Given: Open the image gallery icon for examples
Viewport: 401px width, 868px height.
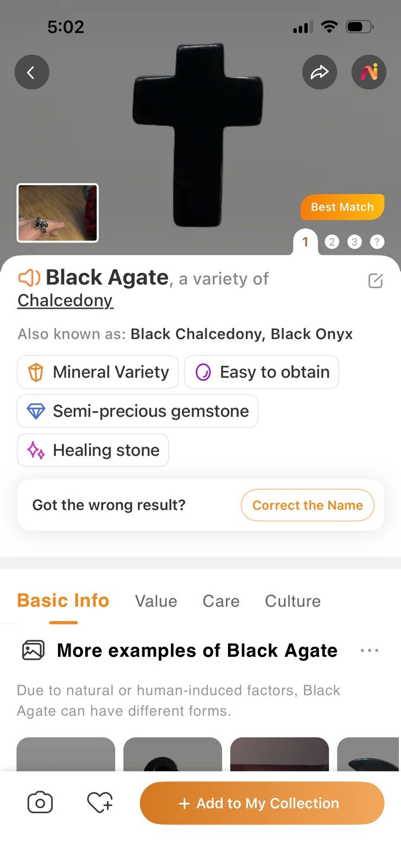Looking at the screenshot, I should [x=33, y=650].
